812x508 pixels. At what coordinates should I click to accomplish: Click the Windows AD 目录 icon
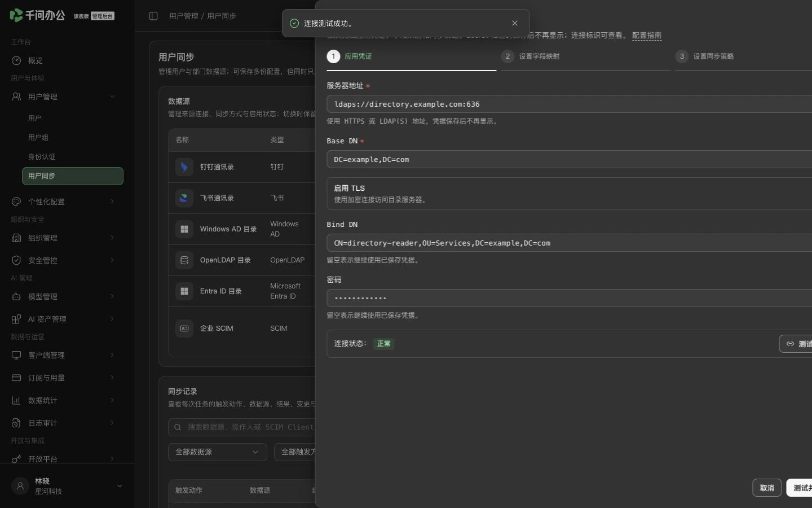pyautogui.click(x=184, y=229)
